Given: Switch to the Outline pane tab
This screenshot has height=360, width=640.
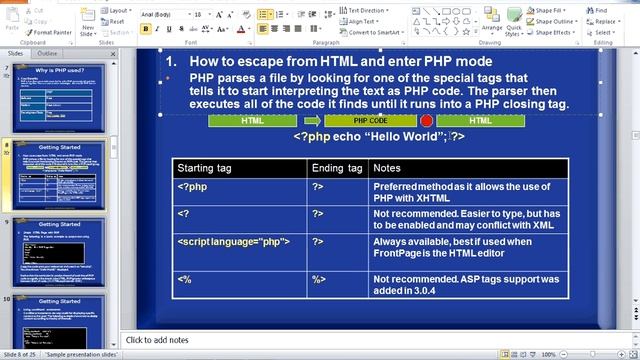Looking at the screenshot, I should [x=47, y=53].
